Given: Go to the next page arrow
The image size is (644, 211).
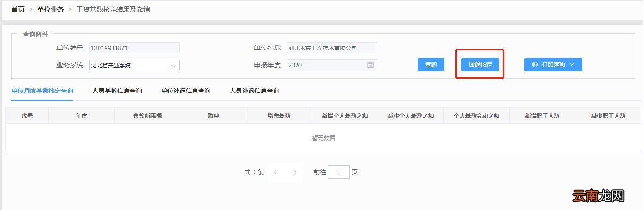Looking at the screenshot, I should pyautogui.click(x=295, y=172).
